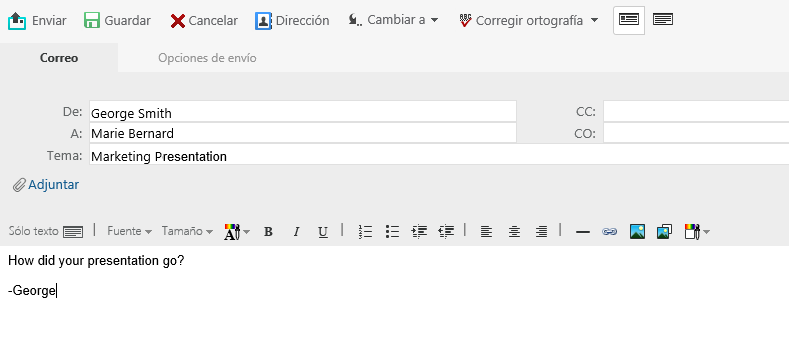Toggle Sólo texto plain text mode

45,232
